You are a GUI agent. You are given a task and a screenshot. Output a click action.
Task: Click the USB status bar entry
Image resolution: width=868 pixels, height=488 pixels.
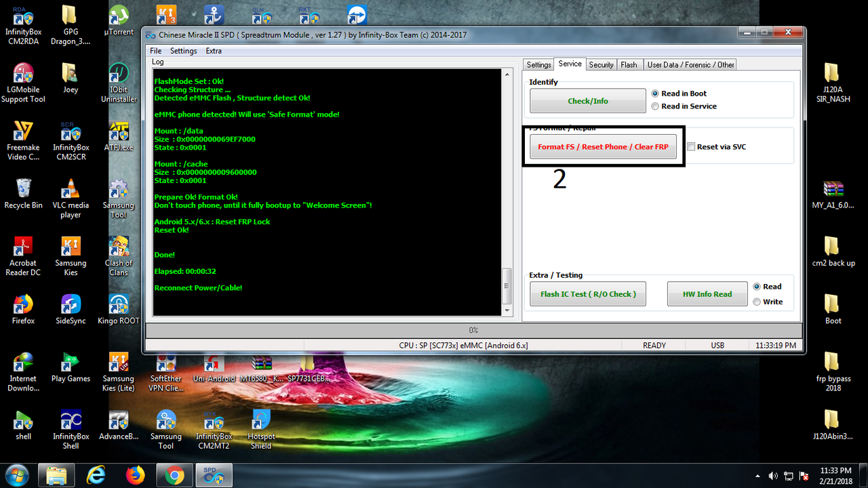click(x=717, y=345)
